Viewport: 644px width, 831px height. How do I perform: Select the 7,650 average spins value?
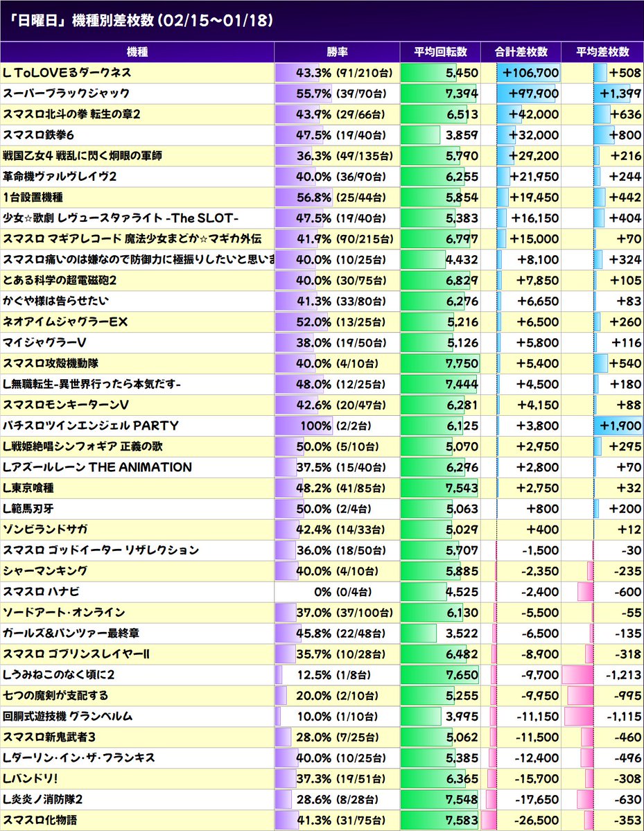[x=462, y=674]
